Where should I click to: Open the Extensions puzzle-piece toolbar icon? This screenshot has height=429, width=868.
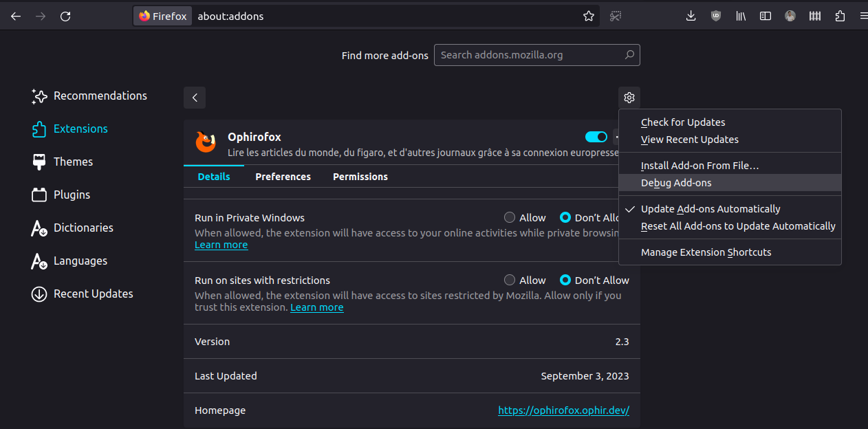coord(840,16)
